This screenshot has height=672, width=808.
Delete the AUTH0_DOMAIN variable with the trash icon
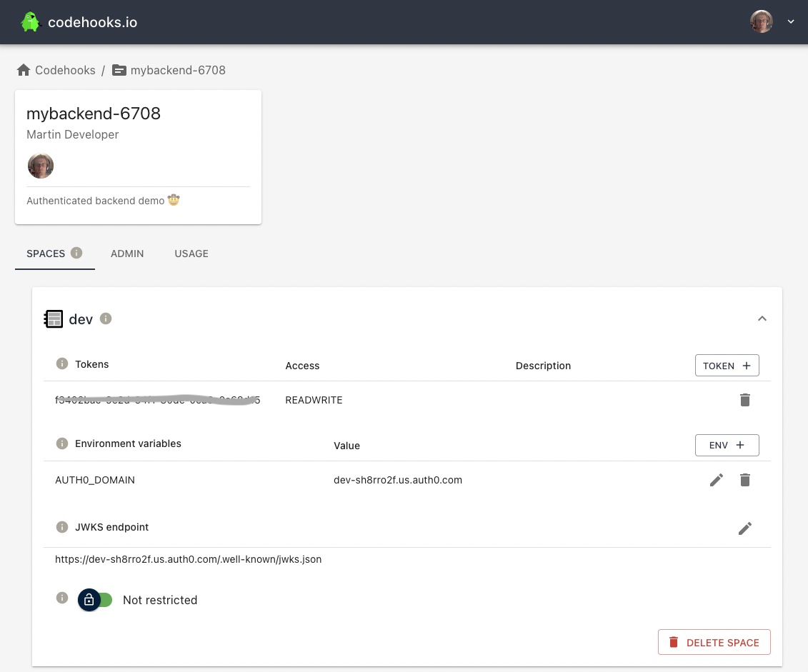pyautogui.click(x=744, y=480)
